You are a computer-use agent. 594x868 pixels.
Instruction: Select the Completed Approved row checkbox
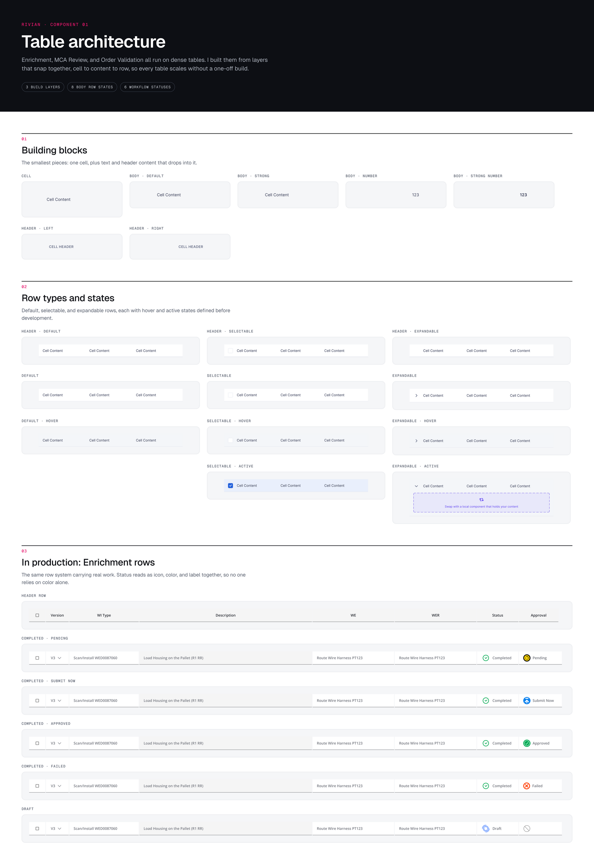pos(37,743)
